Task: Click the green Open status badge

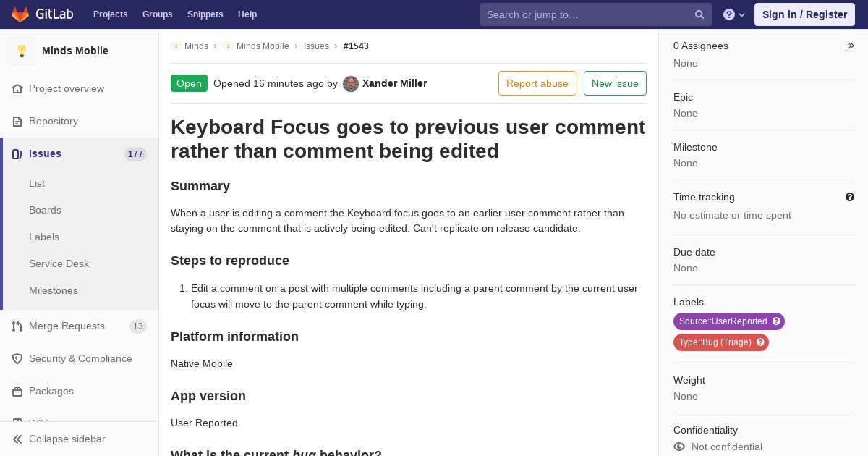Action: 189,83
